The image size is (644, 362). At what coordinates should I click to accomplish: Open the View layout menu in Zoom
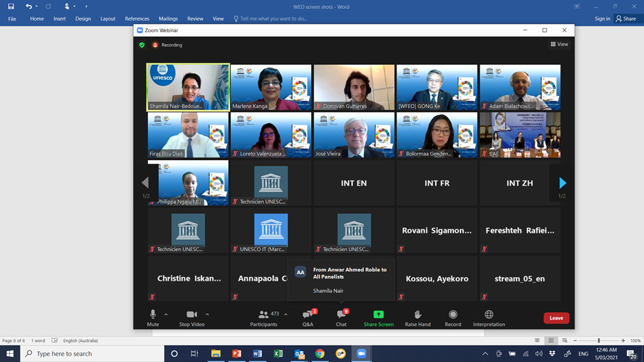click(560, 44)
